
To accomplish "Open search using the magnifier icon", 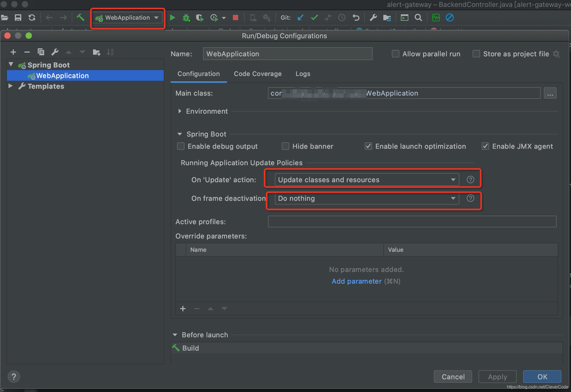I will coord(418,18).
